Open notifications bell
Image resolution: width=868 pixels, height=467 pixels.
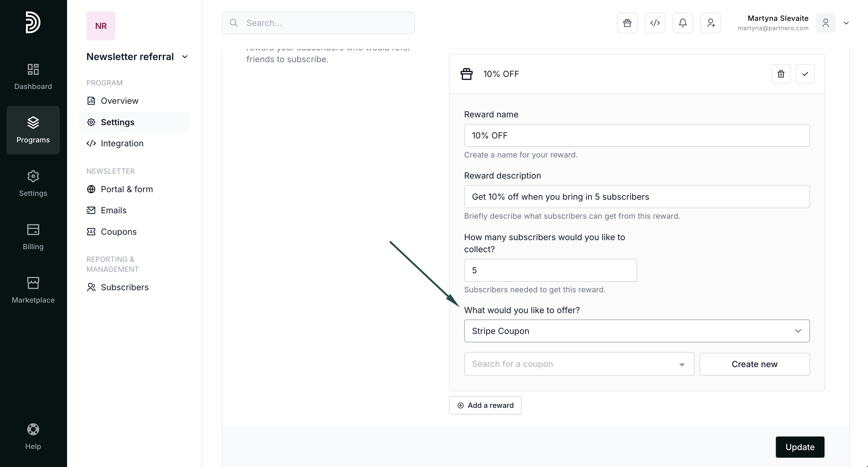[x=683, y=23]
